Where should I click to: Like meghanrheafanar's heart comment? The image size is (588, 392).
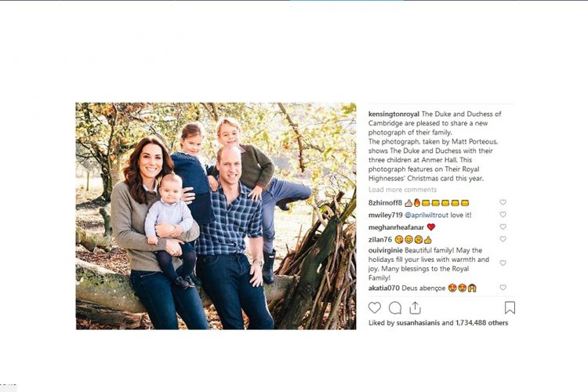click(x=503, y=227)
